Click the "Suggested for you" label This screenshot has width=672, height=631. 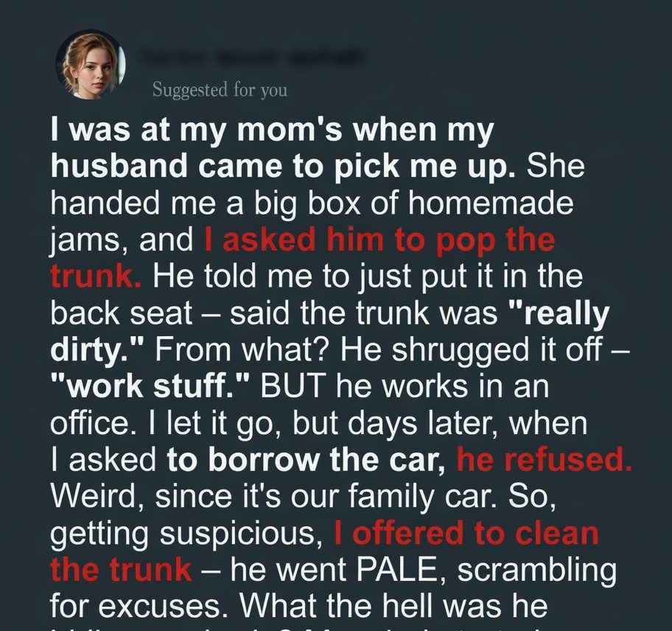tap(220, 90)
